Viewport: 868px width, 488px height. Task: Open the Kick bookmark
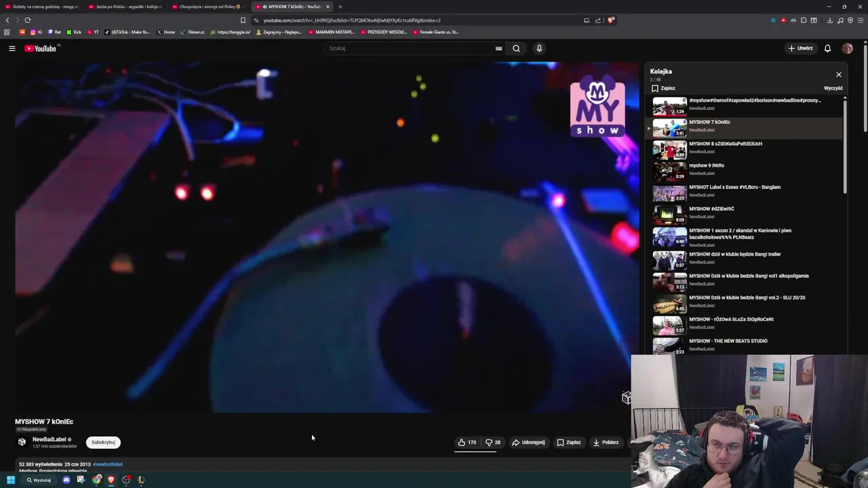point(74,32)
